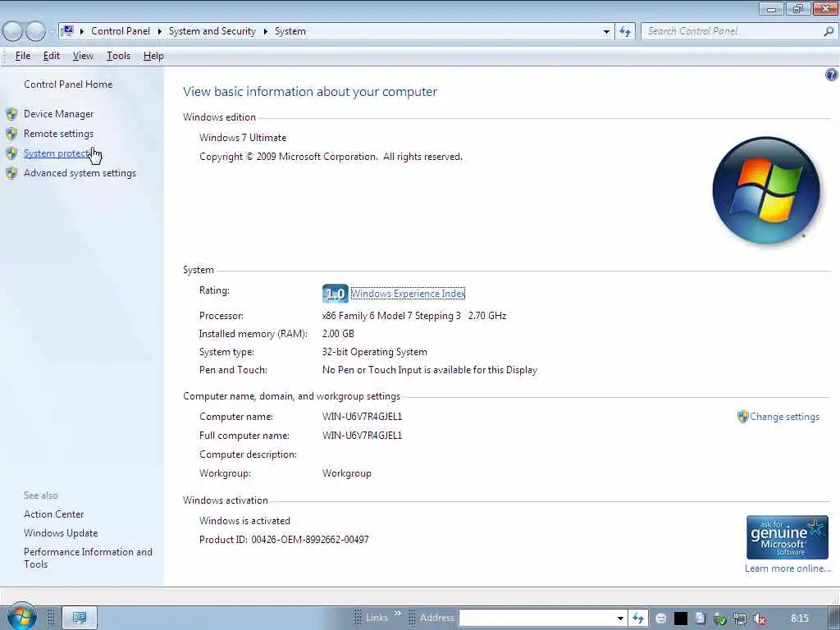Click the Back navigation button

[12, 32]
